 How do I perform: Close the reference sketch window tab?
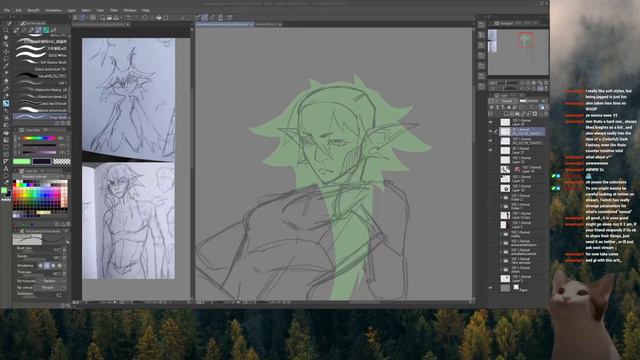pos(127,24)
